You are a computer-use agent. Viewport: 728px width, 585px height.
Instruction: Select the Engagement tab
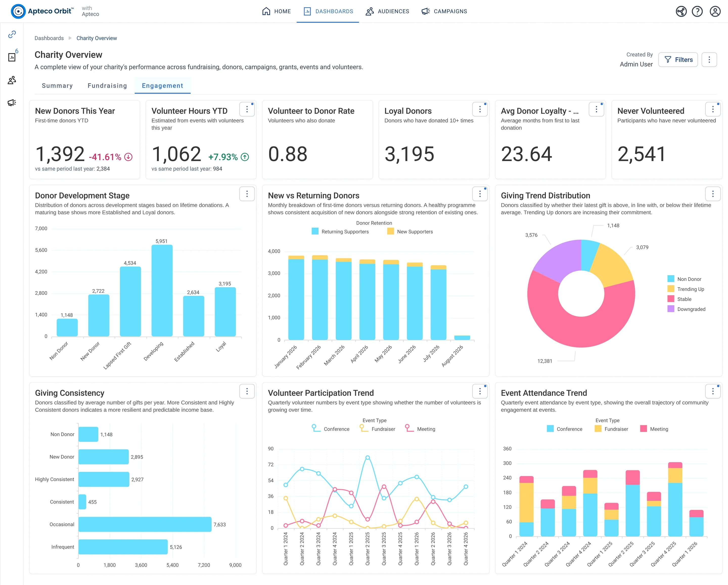click(163, 86)
